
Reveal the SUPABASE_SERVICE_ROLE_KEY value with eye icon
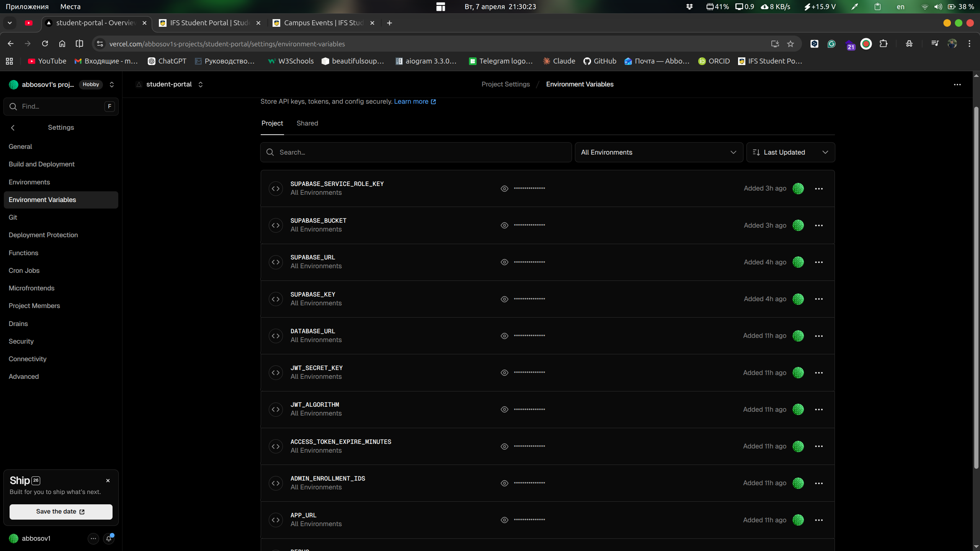505,189
